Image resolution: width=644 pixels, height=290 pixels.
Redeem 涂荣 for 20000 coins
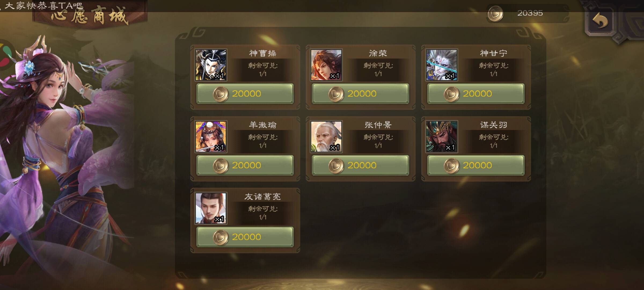point(360,94)
